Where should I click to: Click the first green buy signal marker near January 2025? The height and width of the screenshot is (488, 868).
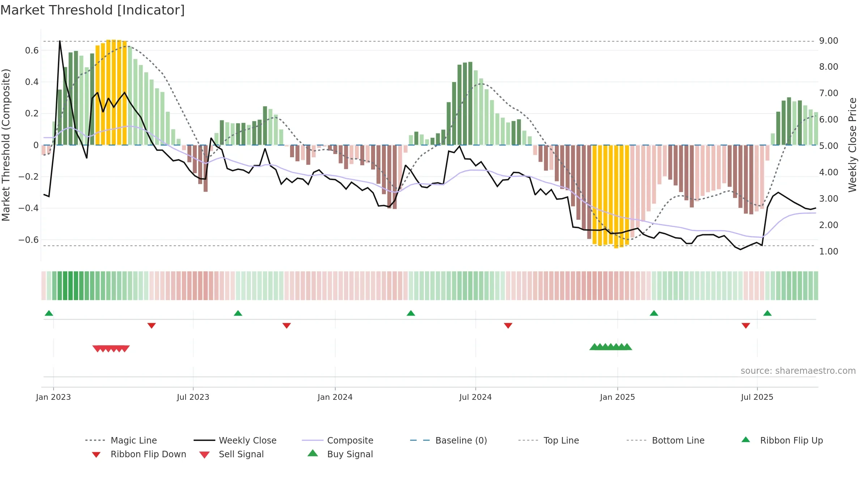(x=594, y=347)
